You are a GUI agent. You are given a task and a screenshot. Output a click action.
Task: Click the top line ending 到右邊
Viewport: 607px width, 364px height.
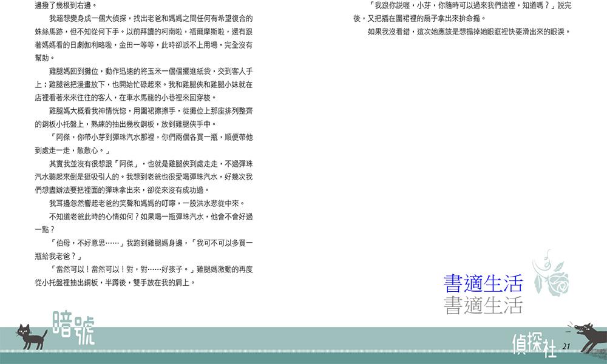[62, 5]
